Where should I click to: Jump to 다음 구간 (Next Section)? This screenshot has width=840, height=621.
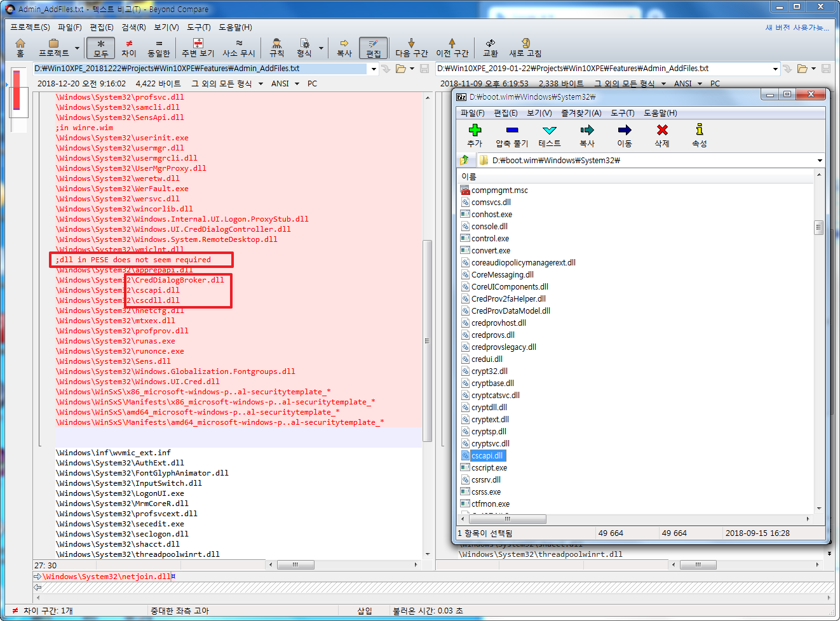412,48
